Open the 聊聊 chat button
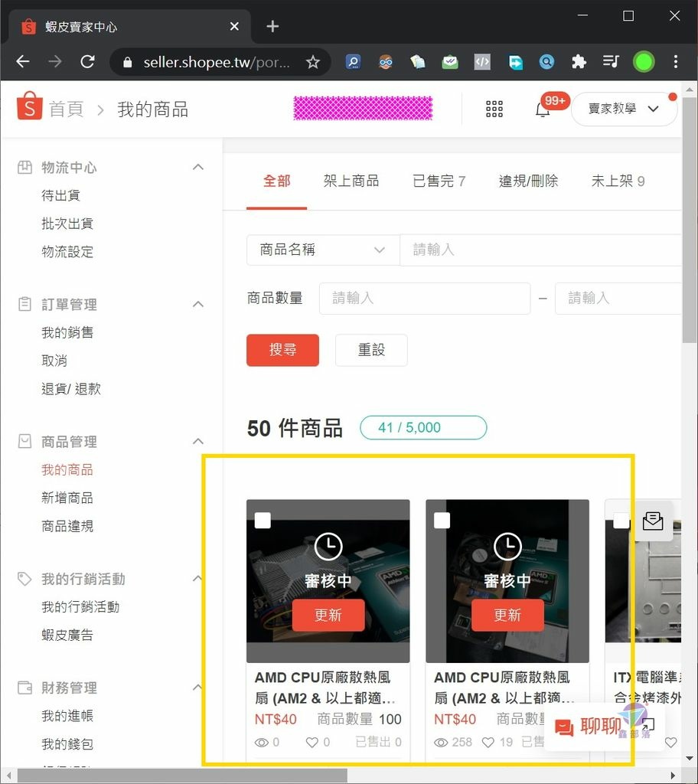The image size is (698, 784). coord(588,726)
